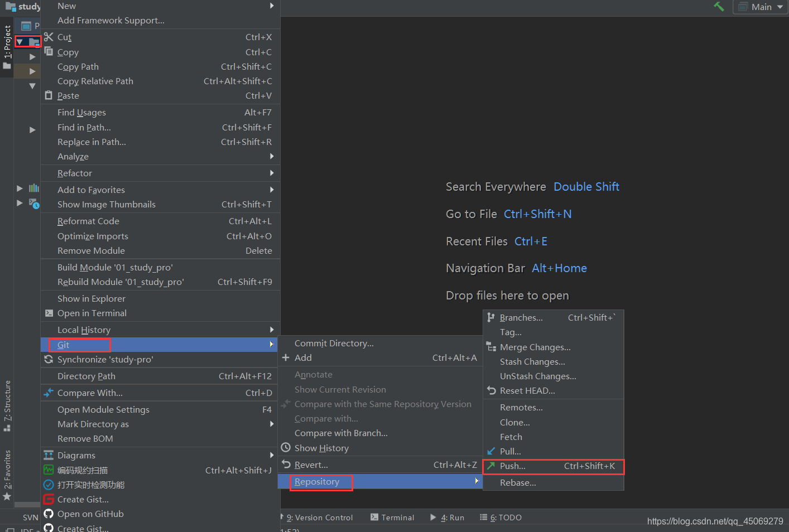Open the 2: Favorites side tab
The width and height of the screenshot is (789, 532).
(7, 474)
